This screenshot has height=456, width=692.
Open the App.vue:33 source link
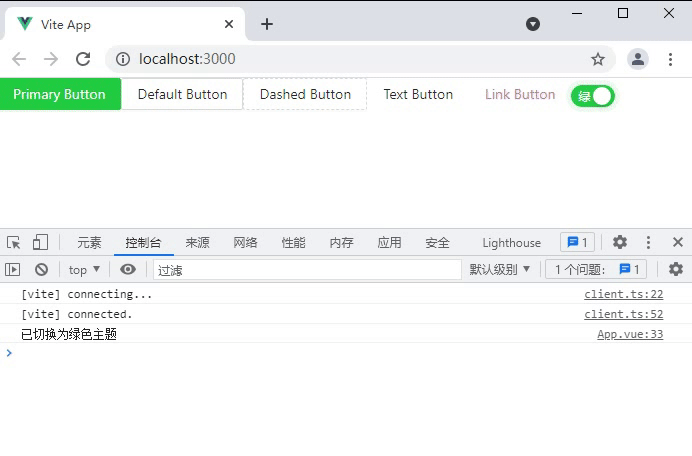[630, 334]
